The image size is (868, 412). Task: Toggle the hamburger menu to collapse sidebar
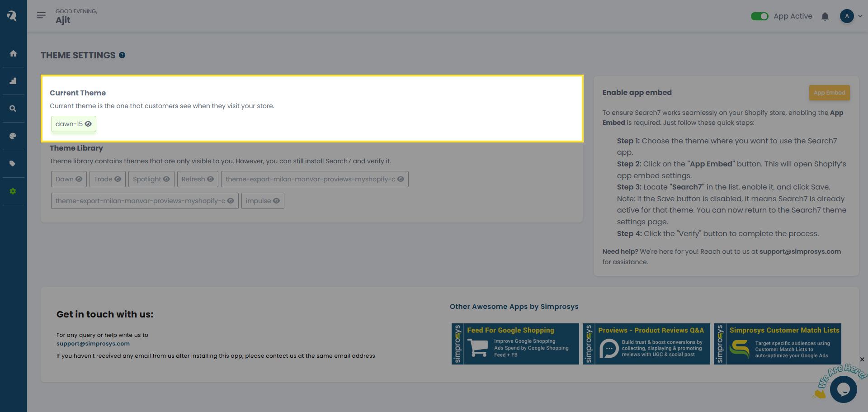click(41, 16)
